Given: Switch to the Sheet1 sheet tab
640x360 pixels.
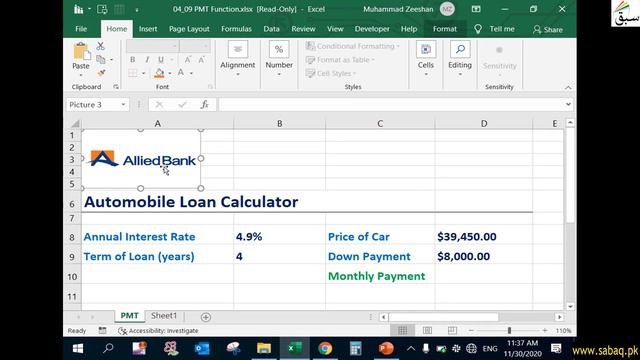Looking at the screenshot, I should tap(164, 316).
